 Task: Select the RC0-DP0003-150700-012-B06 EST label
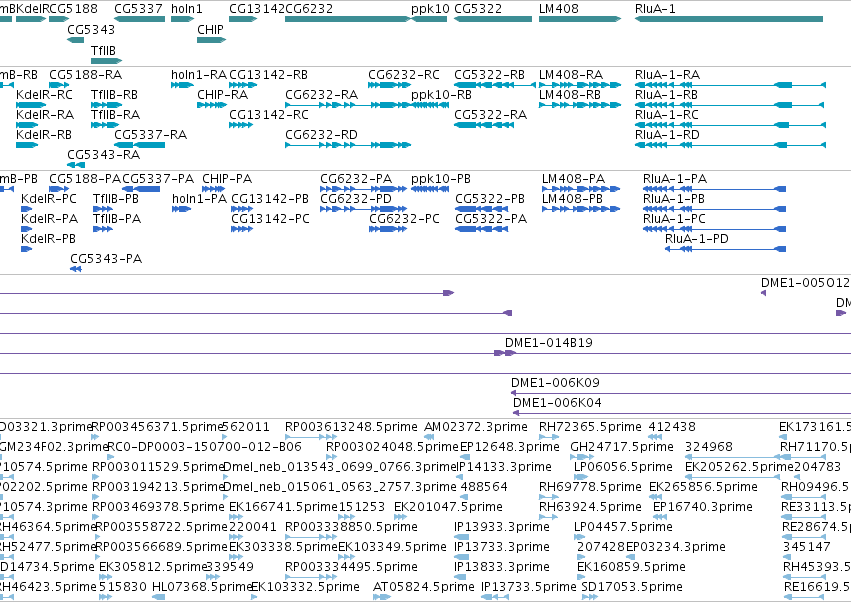pos(204,447)
